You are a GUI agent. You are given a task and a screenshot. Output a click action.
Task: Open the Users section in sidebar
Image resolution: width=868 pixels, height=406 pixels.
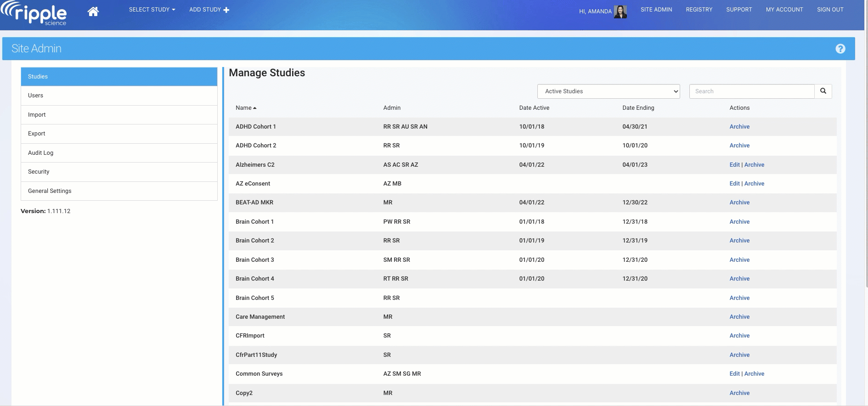[x=119, y=96]
